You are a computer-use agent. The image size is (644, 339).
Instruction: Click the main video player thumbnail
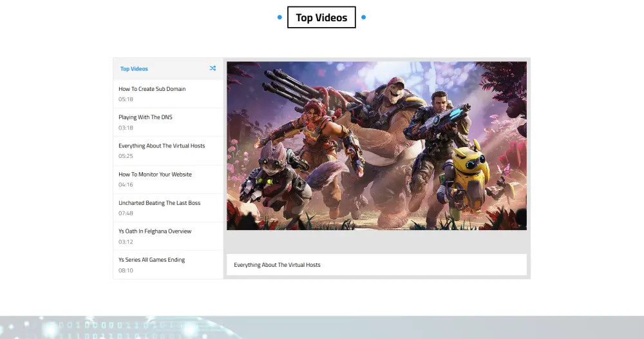point(377,146)
